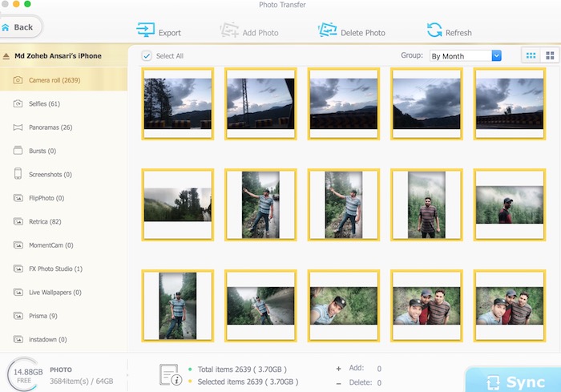Click the FX Photo Studio album icon
The height and width of the screenshot is (392, 561).
[18, 269]
